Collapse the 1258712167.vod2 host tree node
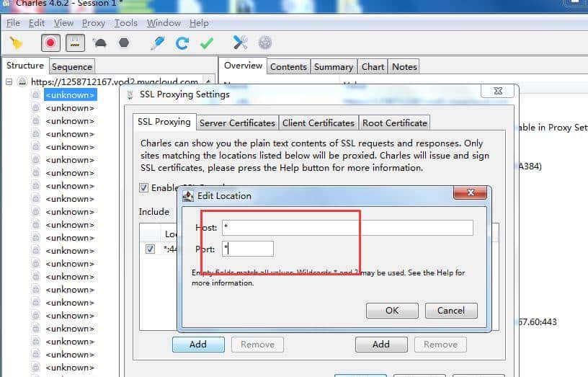 coord(9,82)
